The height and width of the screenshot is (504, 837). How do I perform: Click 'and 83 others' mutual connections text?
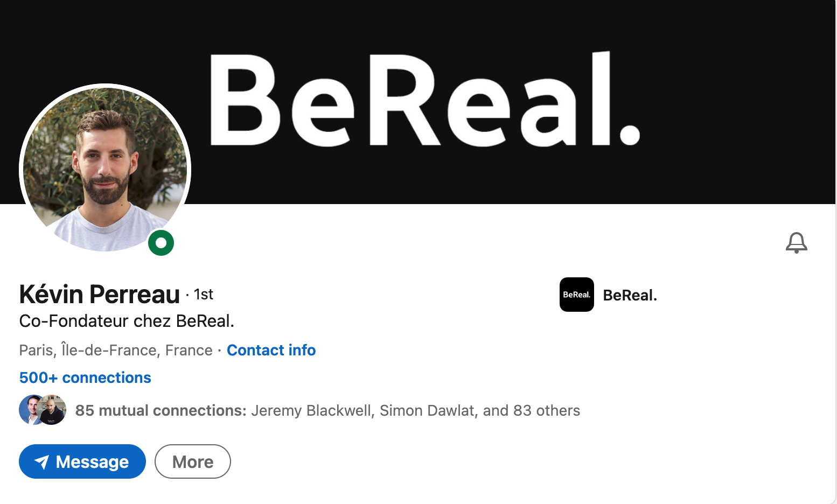(x=531, y=410)
